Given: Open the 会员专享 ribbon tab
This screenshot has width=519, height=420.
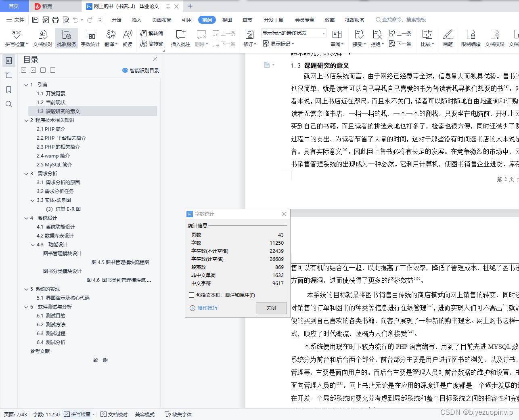Looking at the screenshot, I should [x=305, y=20].
